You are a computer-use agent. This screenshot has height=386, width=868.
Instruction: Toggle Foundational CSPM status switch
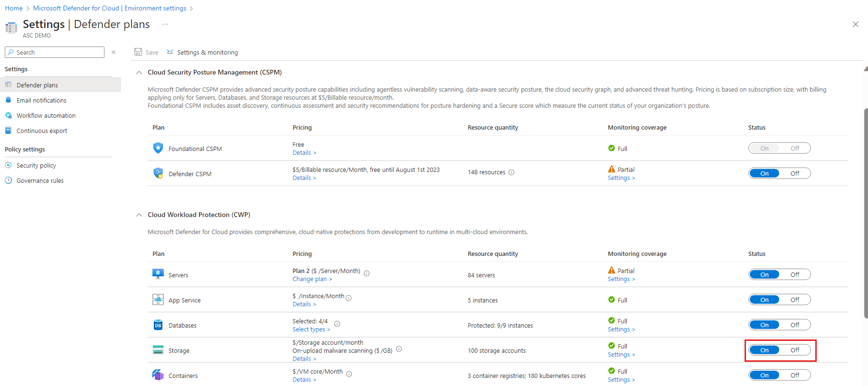pos(779,148)
